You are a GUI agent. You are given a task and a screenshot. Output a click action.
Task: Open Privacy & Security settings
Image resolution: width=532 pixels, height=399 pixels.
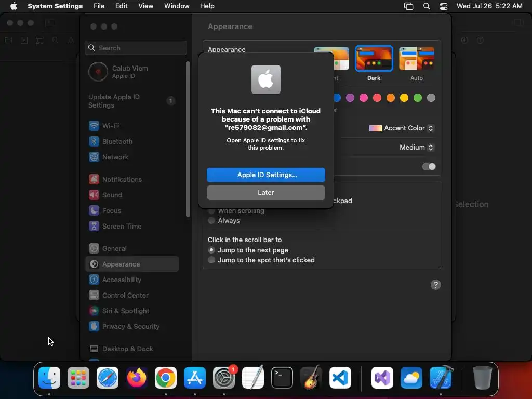click(124, 326)
